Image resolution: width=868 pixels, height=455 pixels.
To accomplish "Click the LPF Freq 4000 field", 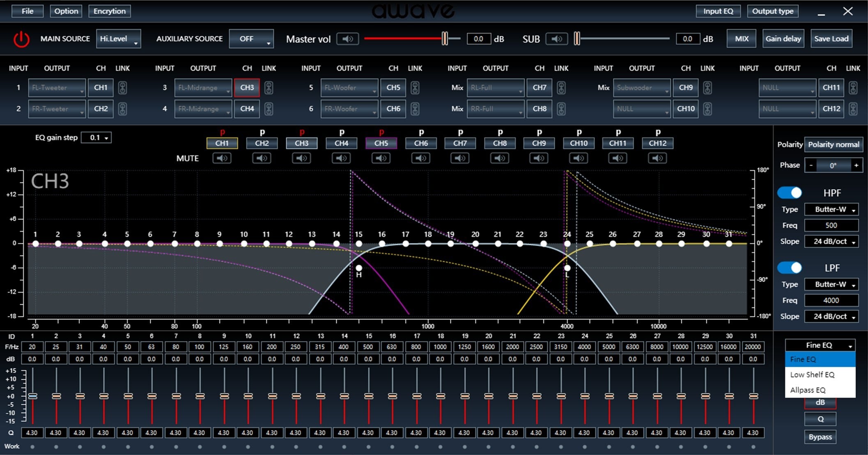I will pos(831,300).
